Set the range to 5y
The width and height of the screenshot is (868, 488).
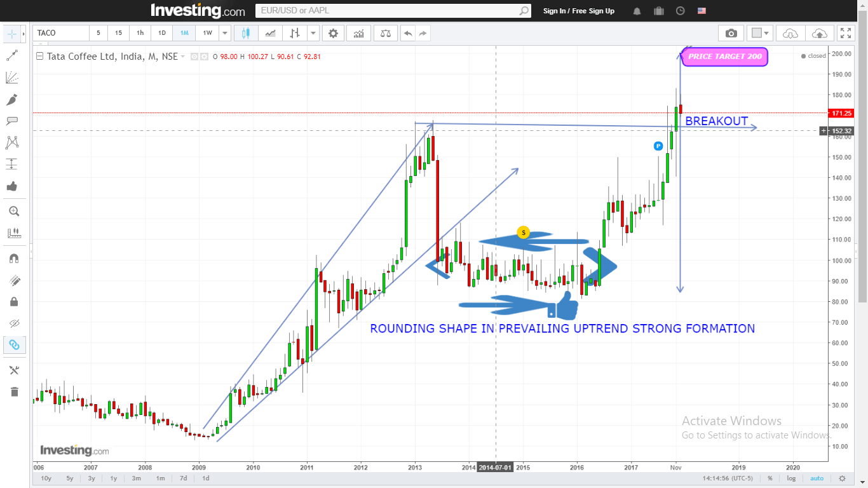70,478
